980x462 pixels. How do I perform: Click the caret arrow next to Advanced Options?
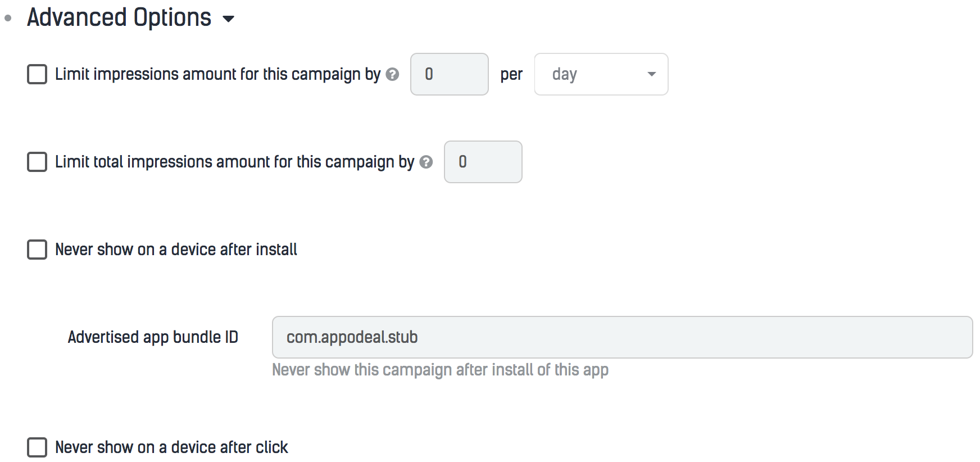coord(228,19)
